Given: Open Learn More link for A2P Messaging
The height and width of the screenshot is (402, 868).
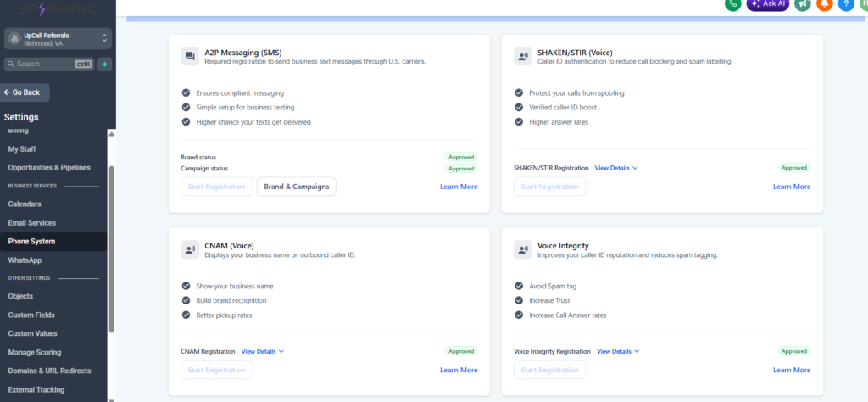Looking at the screenshot, I should 459,187.
